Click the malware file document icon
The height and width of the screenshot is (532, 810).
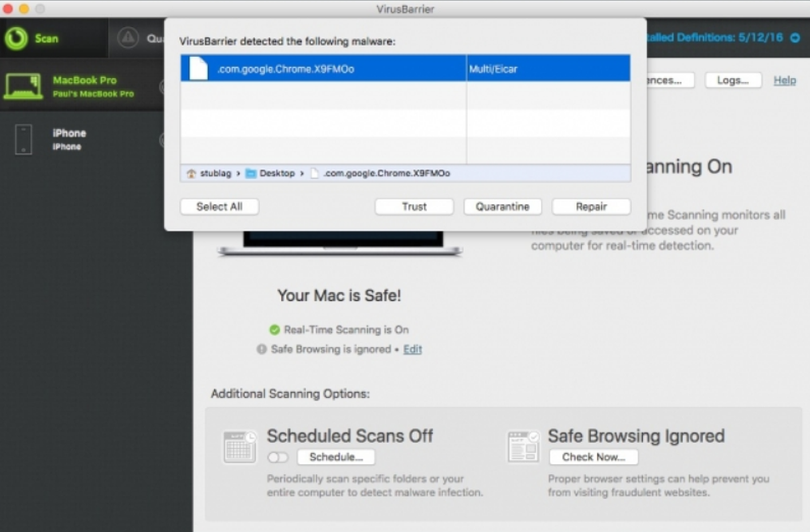[198, 68]
